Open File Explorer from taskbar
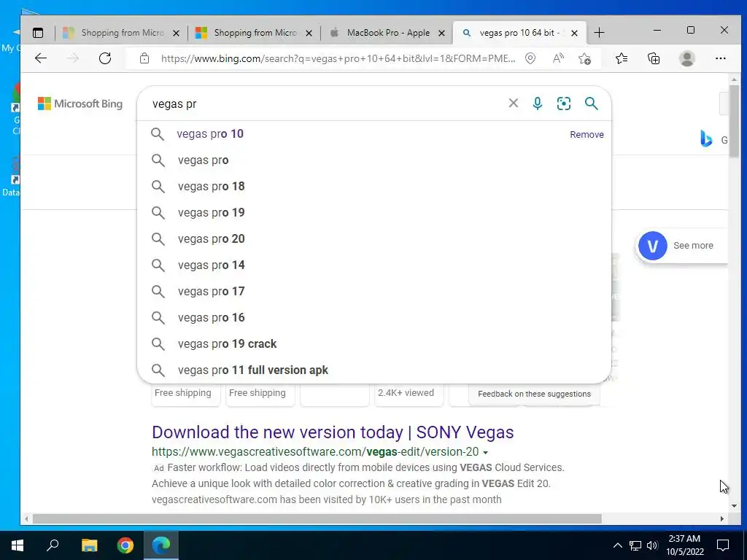Viewport: 747px width, 560px height. point(89,545)
